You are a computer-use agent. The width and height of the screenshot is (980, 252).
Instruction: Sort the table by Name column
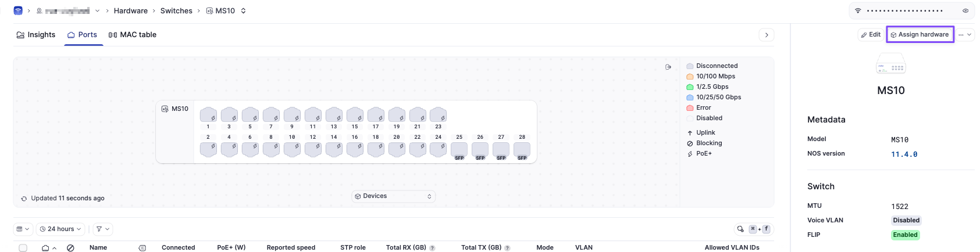pyautogui.click(x=98, y=248)
